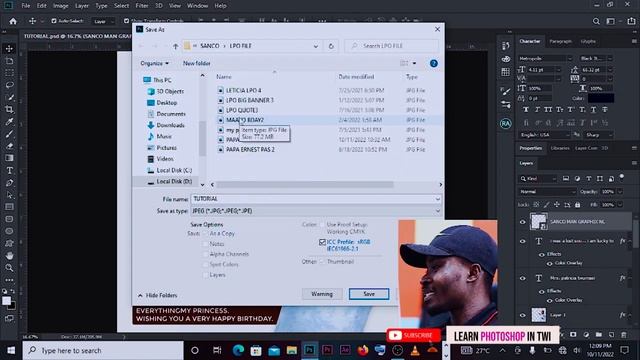The width and height of the screenshot is (640, 360).
Task: Select the Eyedropper tool
Action: click(9, 122)
